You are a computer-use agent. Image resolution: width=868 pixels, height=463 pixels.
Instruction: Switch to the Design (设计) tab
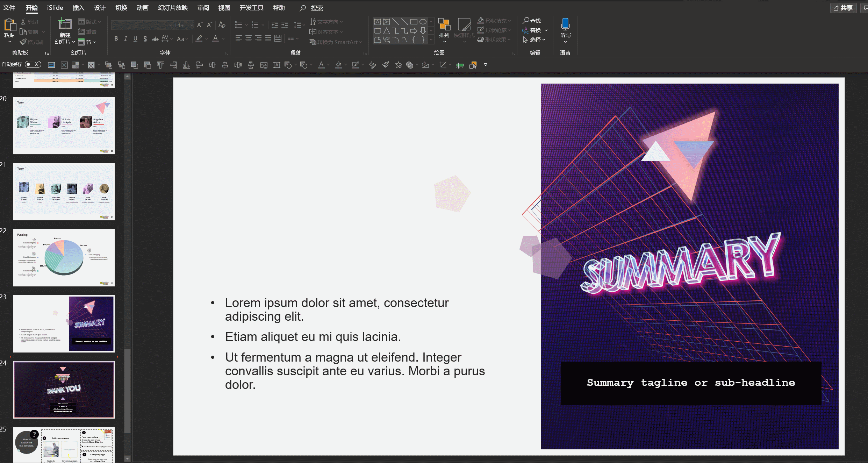[100, 8]
